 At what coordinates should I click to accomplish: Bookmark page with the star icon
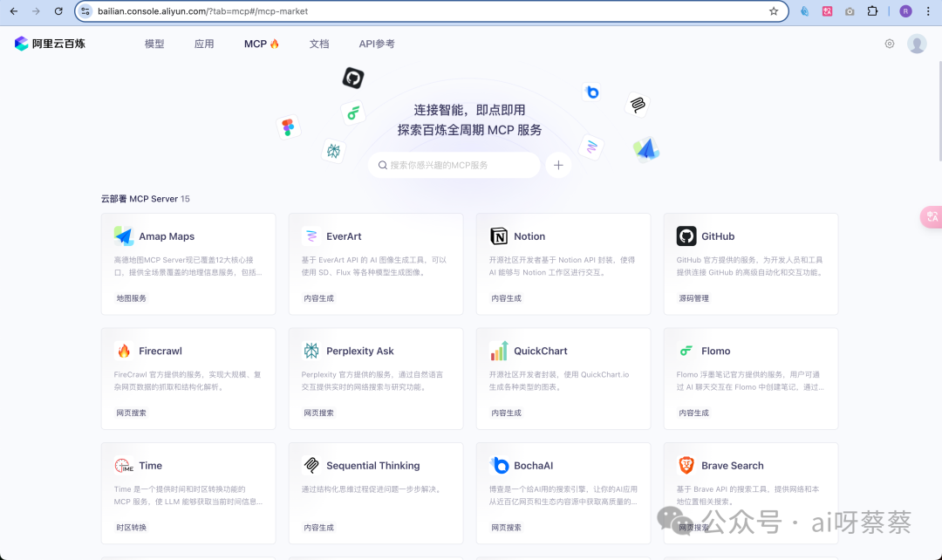774,11
